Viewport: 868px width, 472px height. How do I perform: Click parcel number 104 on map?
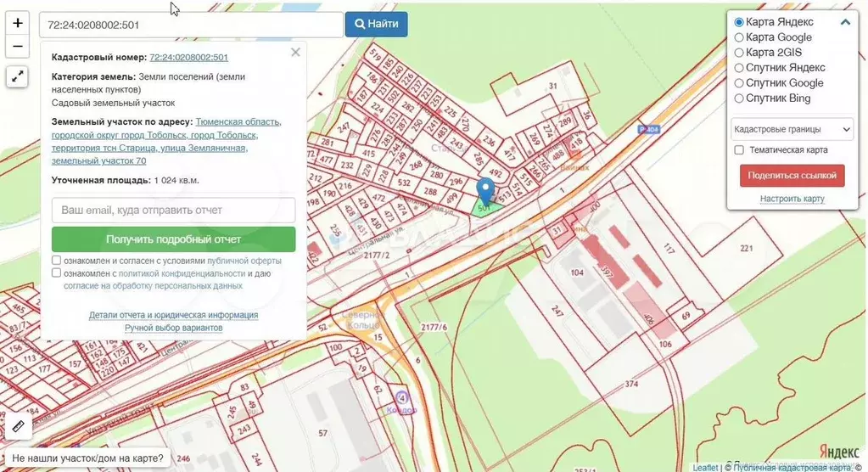(x=577, y=273)
